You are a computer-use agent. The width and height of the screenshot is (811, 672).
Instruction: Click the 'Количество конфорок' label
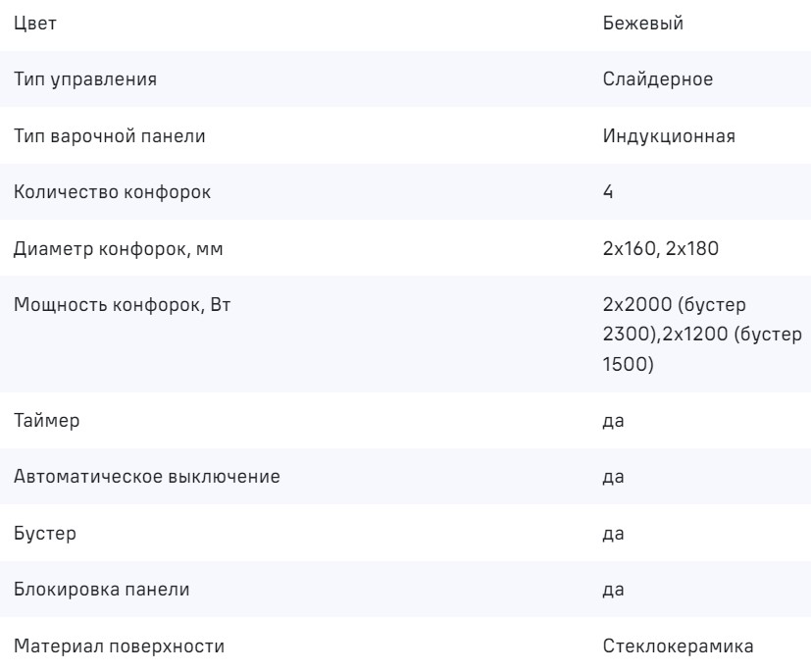point(111,192)
